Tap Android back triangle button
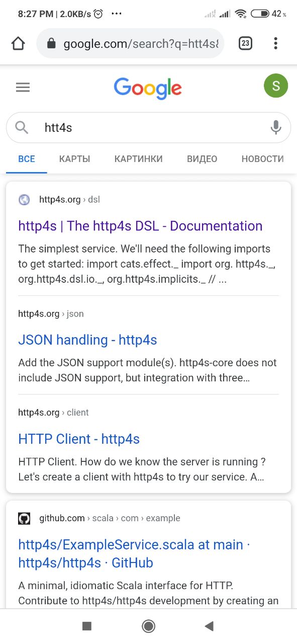Image resolution: width=297 pixels, height=644 pixels. point(209,626)
